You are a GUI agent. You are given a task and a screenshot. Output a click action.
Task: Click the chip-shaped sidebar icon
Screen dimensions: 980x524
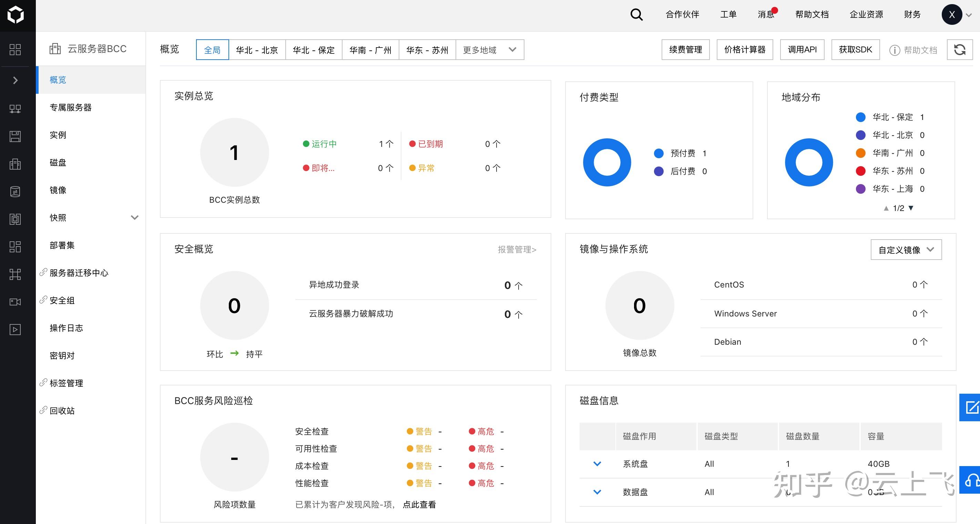coord(15,219)
